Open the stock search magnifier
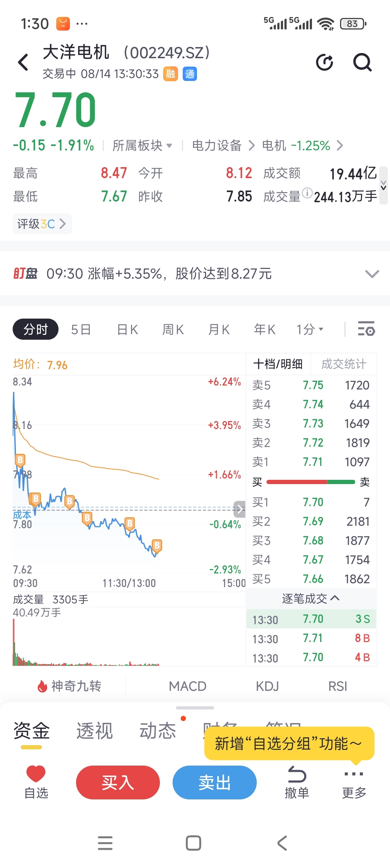 (362, 62)
